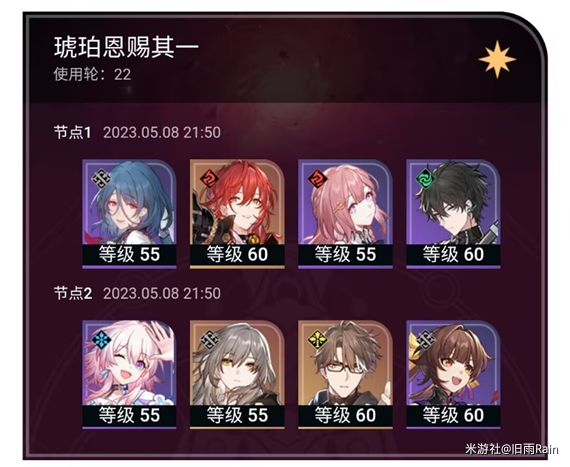Select the blue-haired character portrait in node 1
The image size is (570, 467).
coord(129,214)
